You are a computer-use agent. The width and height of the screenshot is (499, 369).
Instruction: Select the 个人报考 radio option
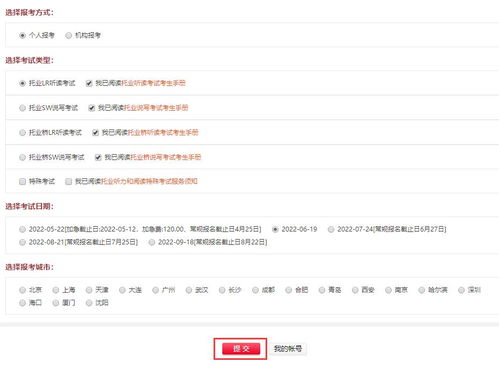22,35
